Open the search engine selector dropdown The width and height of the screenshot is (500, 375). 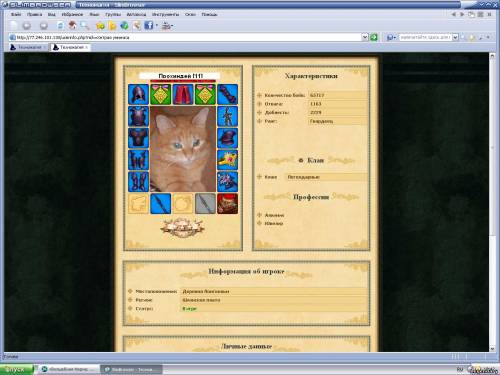391,38
